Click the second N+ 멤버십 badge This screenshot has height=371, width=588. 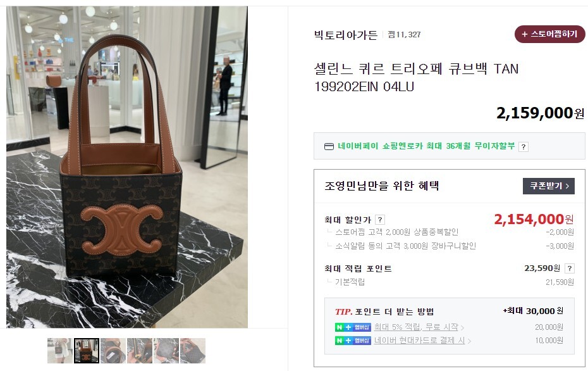[x=353, y=341]
